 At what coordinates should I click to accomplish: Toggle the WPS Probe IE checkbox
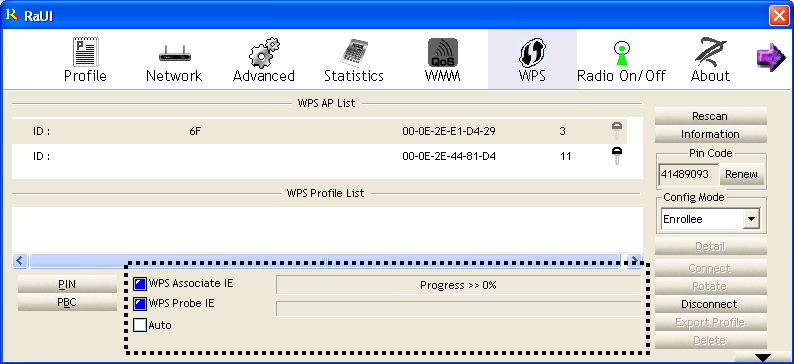tap(140, 304)
